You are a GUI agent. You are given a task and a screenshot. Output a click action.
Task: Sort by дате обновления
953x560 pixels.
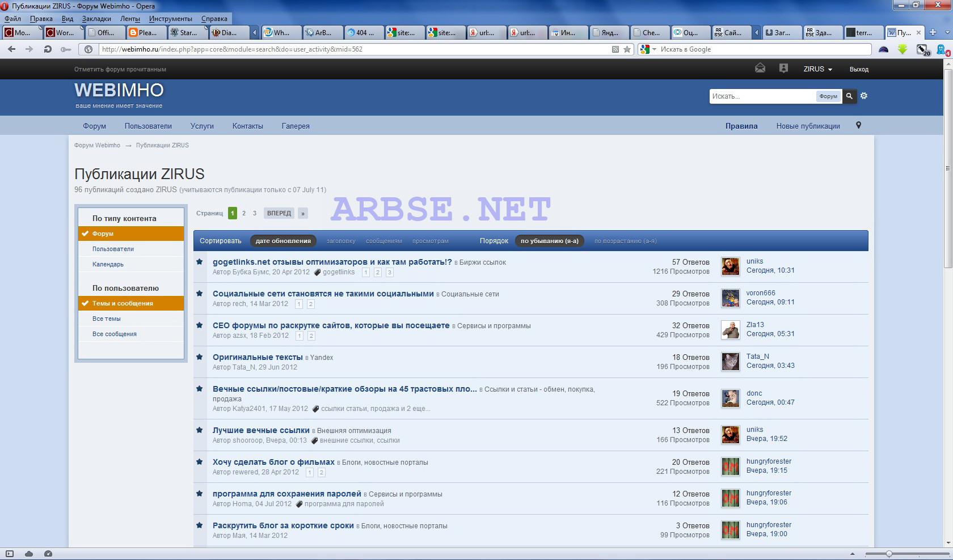click(283, 241)
